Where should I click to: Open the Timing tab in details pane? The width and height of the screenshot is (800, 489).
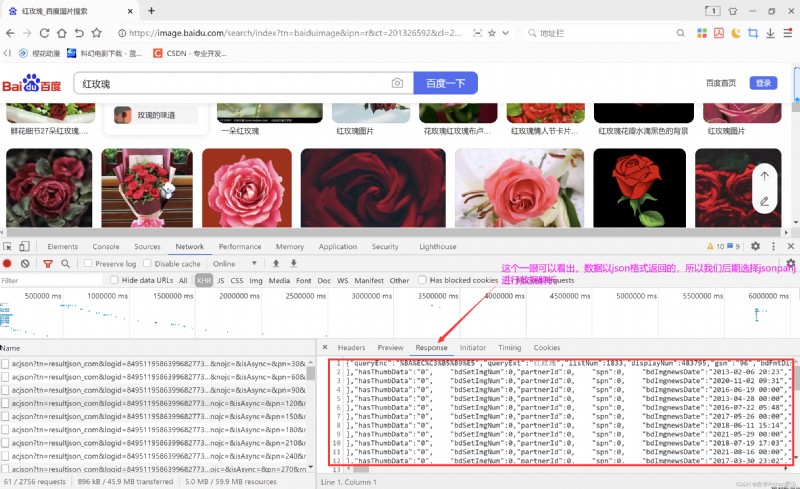coord(510,348)
